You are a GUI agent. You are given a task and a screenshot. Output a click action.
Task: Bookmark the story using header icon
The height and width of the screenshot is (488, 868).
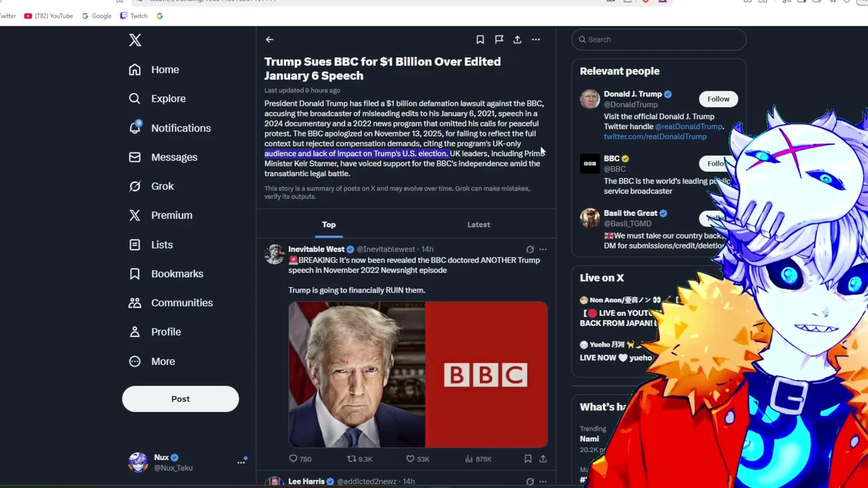(x=480, y=40)
